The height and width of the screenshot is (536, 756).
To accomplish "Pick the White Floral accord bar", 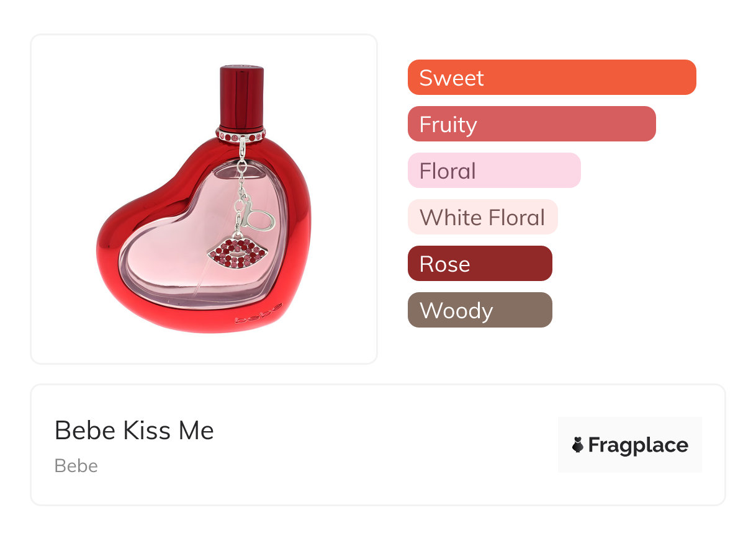I will 482,217.
